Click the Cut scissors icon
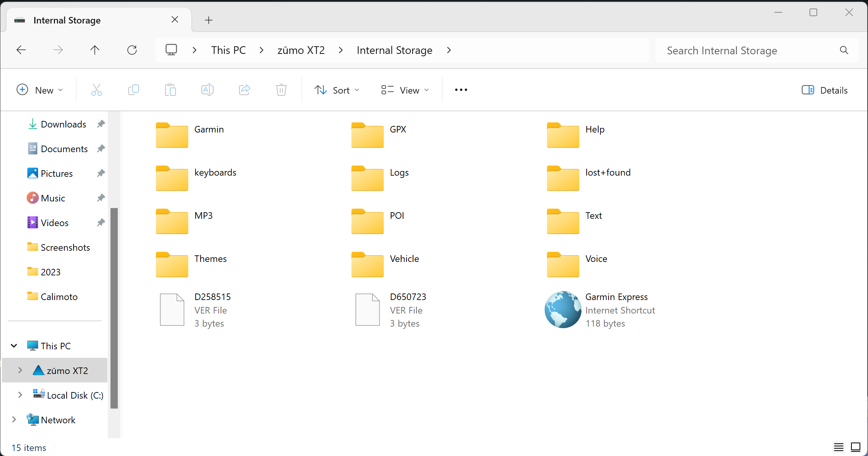This screenshot has height=456, width=868. [x=97, y=90]
